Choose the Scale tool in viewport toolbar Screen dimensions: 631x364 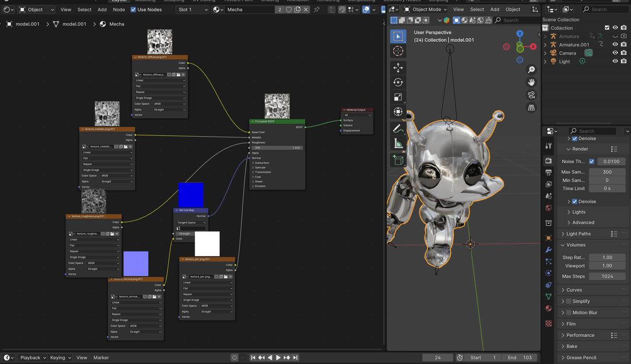pos(398,97)
